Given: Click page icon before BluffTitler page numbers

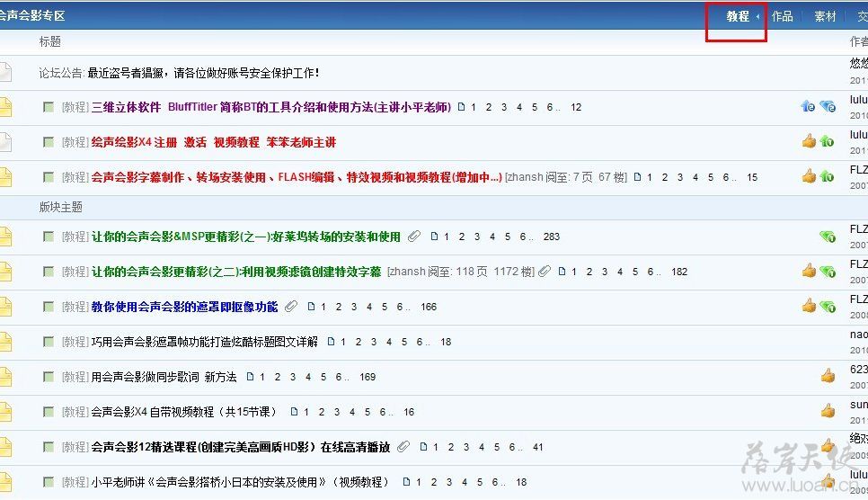Looking at the screenshot, I should (461, 107).
